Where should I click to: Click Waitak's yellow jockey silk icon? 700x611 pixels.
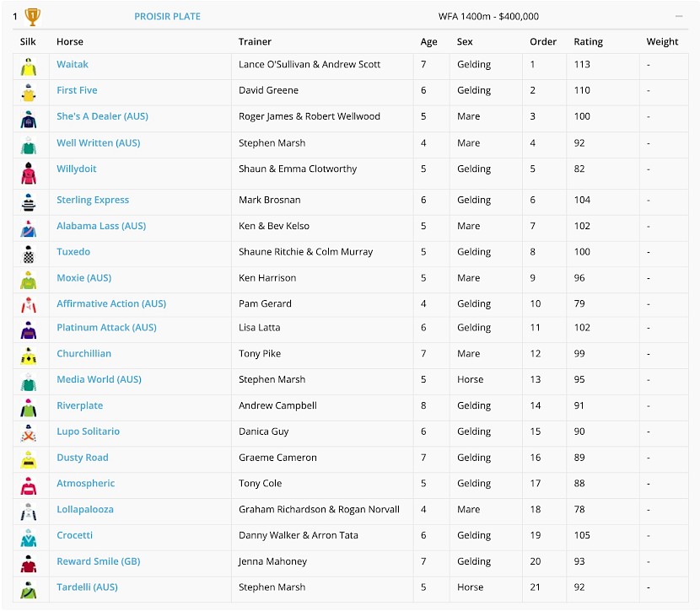pyautogui.click(x=29, y=67)
